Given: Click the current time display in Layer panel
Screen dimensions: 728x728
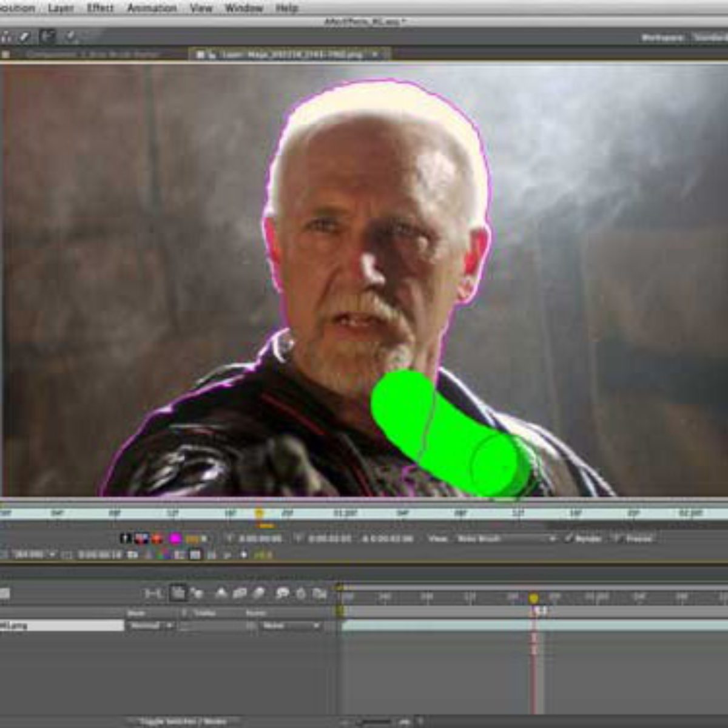Looking at the screenshot, I should pos(100,554).
